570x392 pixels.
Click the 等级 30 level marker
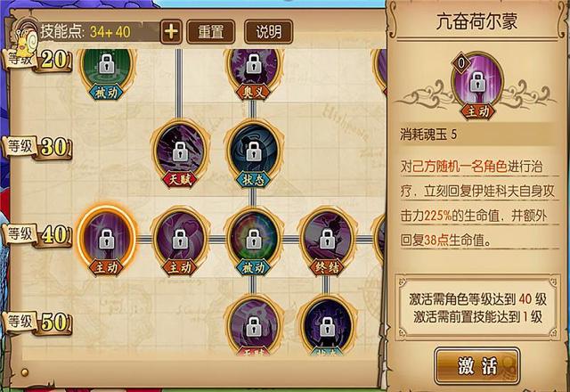38,147
